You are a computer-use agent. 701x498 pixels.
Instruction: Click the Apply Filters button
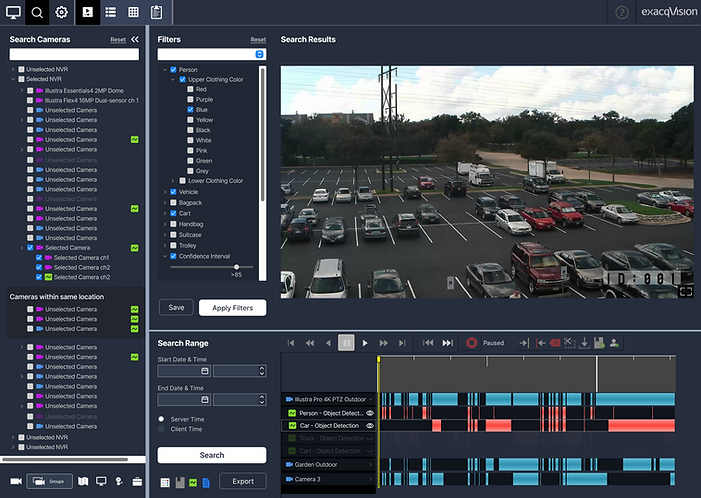pyautogui.click(x=232, y=308)
